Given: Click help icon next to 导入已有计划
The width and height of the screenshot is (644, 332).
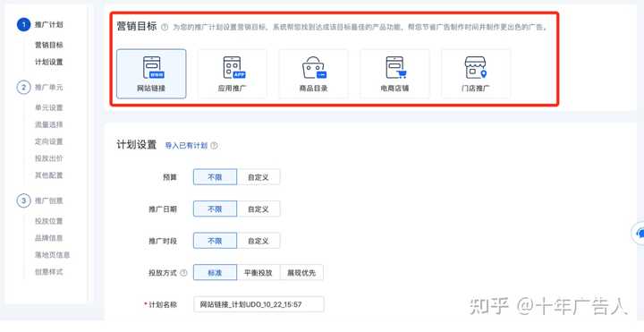Looking at the screenshot, I should (214, 146).
